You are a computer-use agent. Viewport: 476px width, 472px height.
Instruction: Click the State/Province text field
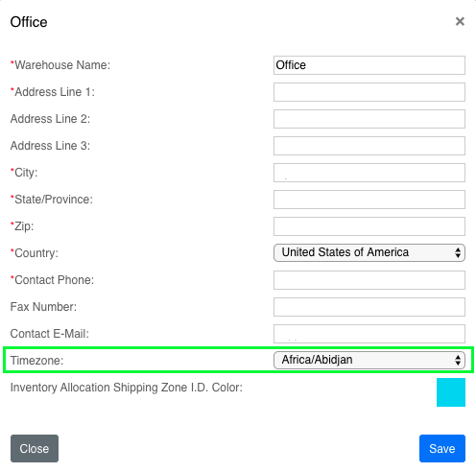369,200
